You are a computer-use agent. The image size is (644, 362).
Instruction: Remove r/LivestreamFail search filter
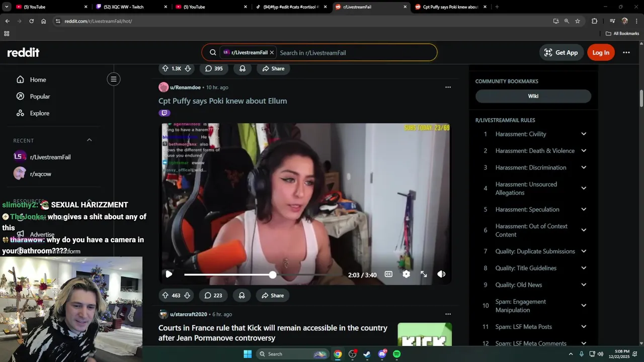[x=272, y=52]
